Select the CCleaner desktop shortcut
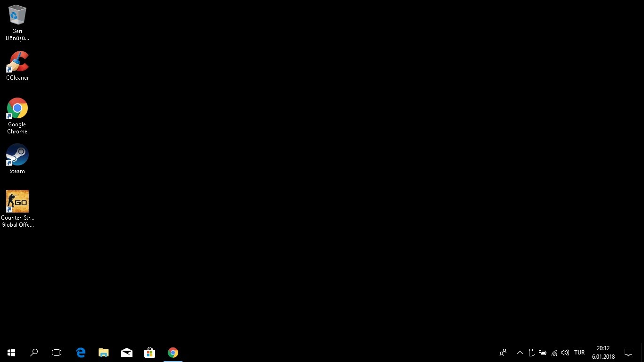The image size is (644, 362). tap(17, 66)
